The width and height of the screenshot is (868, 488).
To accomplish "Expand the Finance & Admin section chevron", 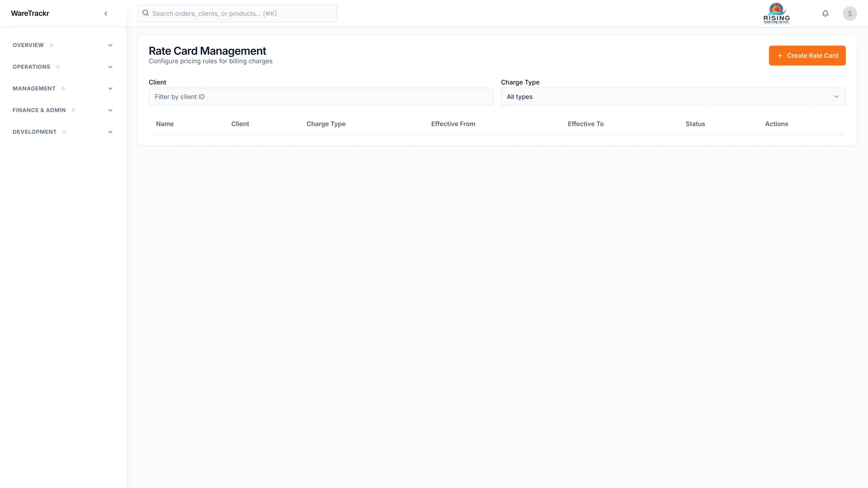I will (x=110, y=110).
